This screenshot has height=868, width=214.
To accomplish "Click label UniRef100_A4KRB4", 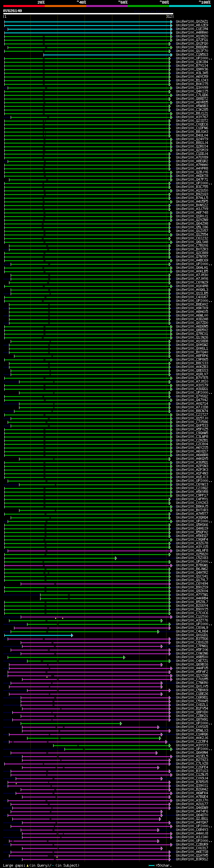I will (x=192, y=598).
